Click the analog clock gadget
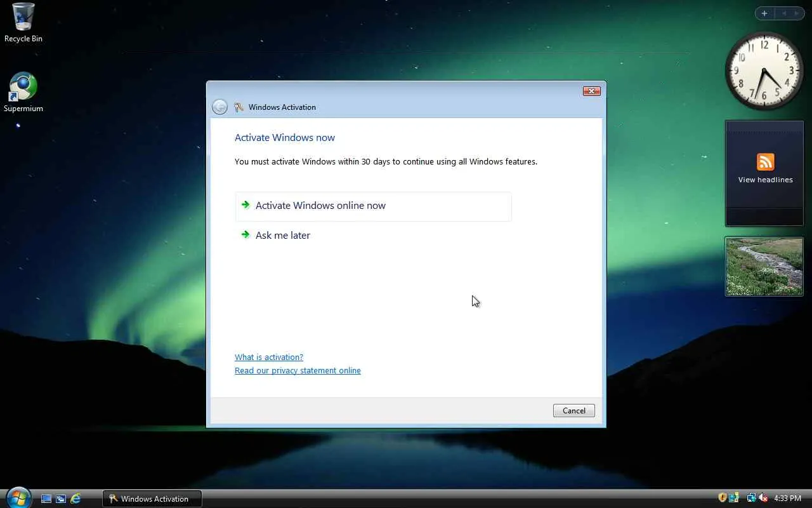 [764, 71]
